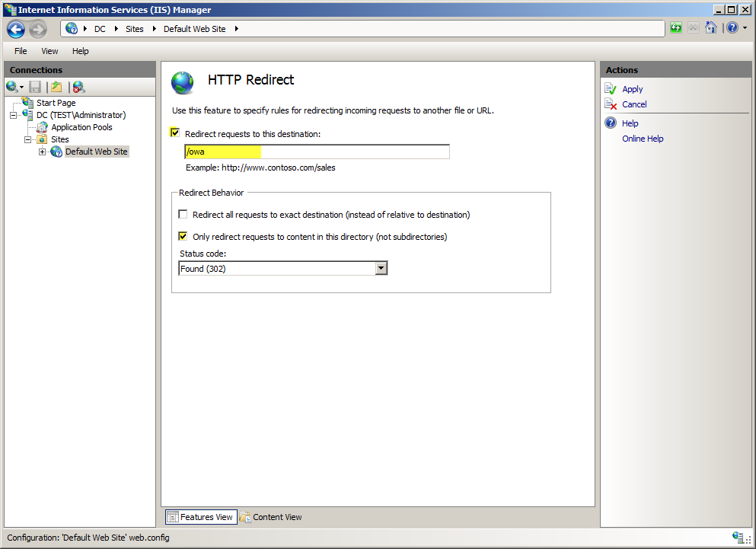Click Sites in the breadcrumb path
The height and width of the screenshot is (549, 756).
click(135, 29)
